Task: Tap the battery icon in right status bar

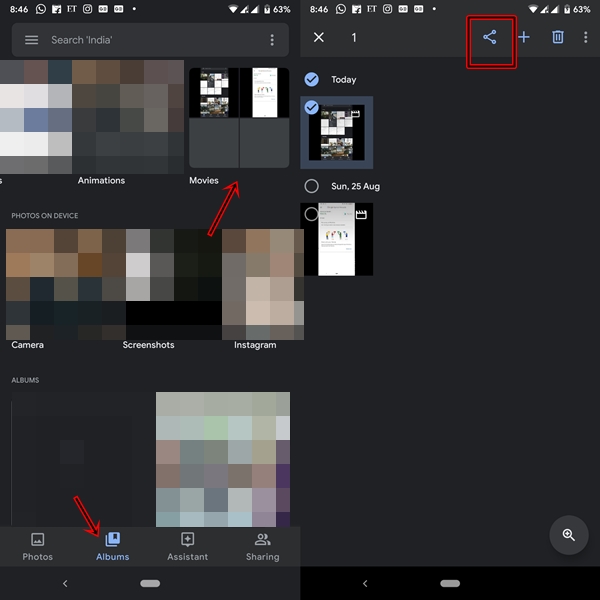Action: pos(567,9)
